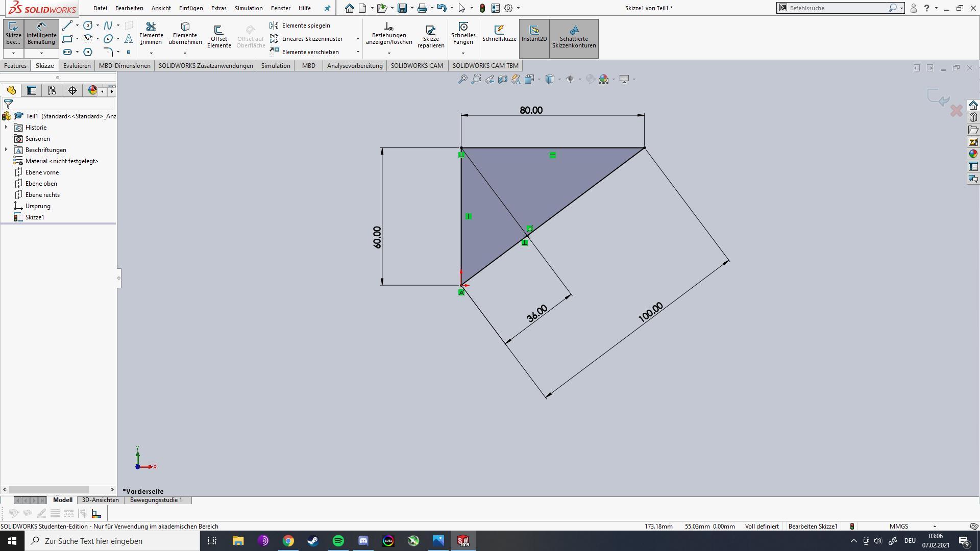
Task: Click Elemente spiegeln mirror tool
Action: (x=306, y=26)
